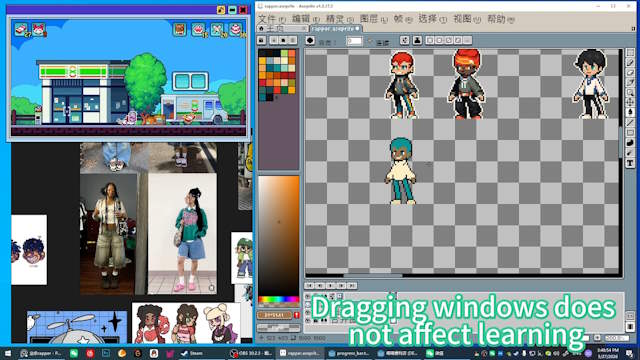This screenshot has width=640, height=360.
Task: Toggle visibility eye of the top timeline layer
Action: (x=308, y=297)
